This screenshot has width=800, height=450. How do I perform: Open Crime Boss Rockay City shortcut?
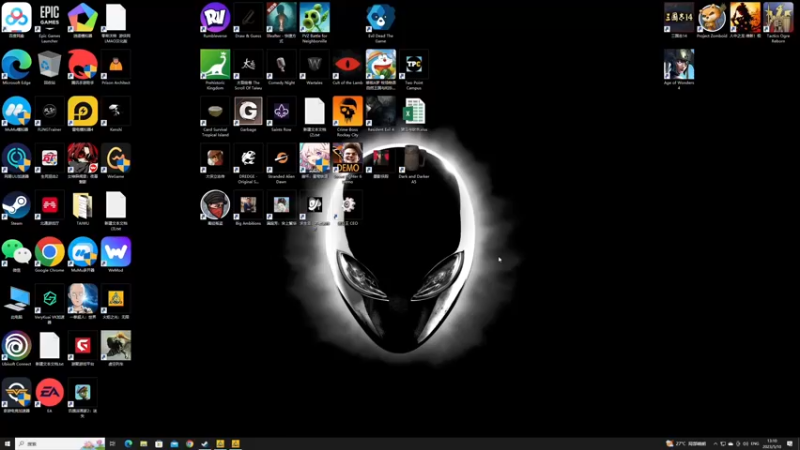(347, 116)
